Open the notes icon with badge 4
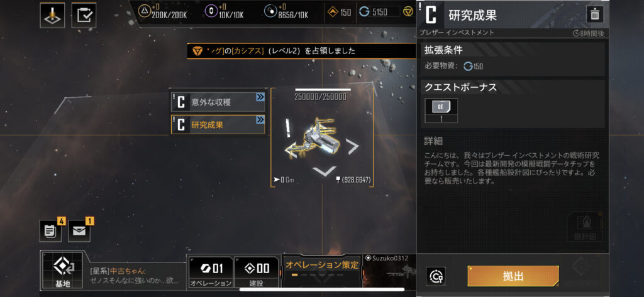 tap(50, 230)
